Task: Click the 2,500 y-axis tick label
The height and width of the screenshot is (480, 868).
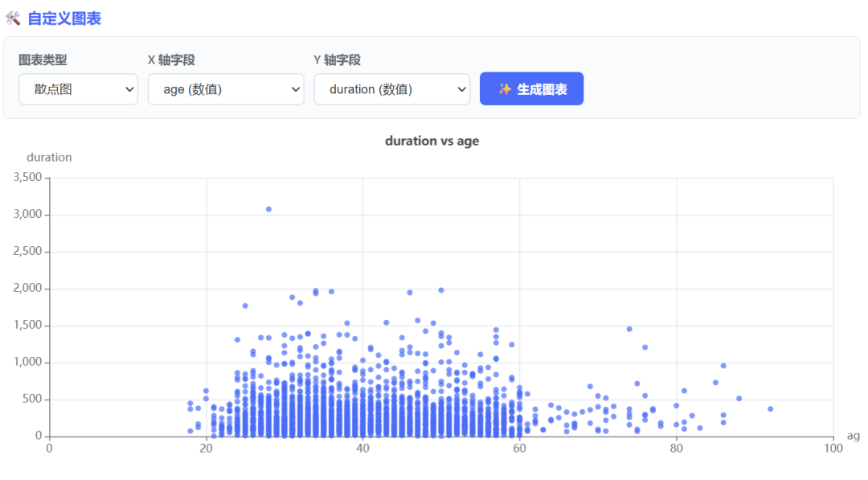Action: coord(27,252)
